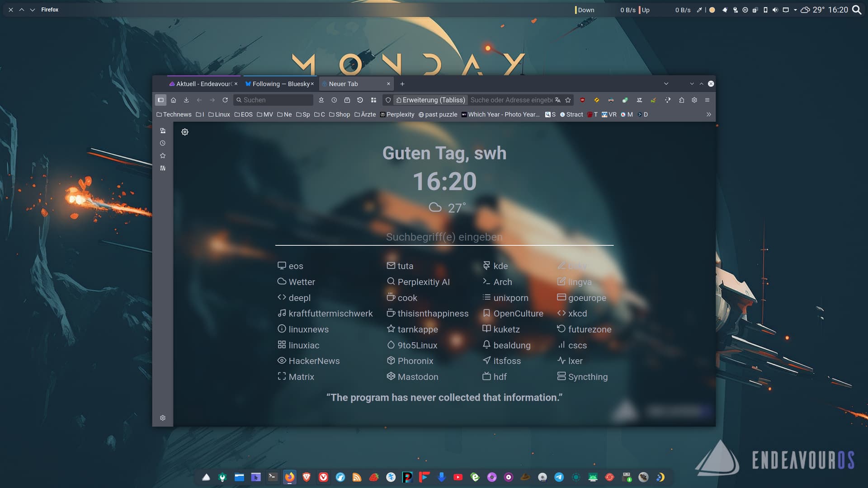Open the sidebar history clock icon
This screenshot has height=488, width=868.
(x=163, y=143)
